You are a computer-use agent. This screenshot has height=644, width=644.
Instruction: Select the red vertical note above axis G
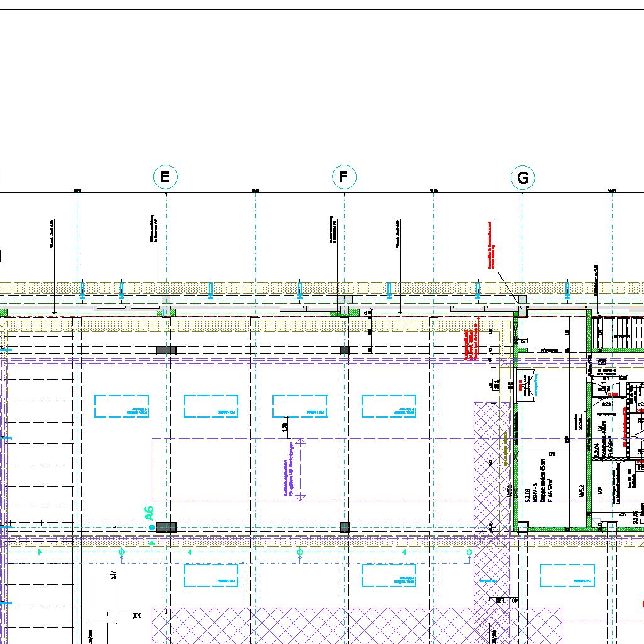pos(491,246)
